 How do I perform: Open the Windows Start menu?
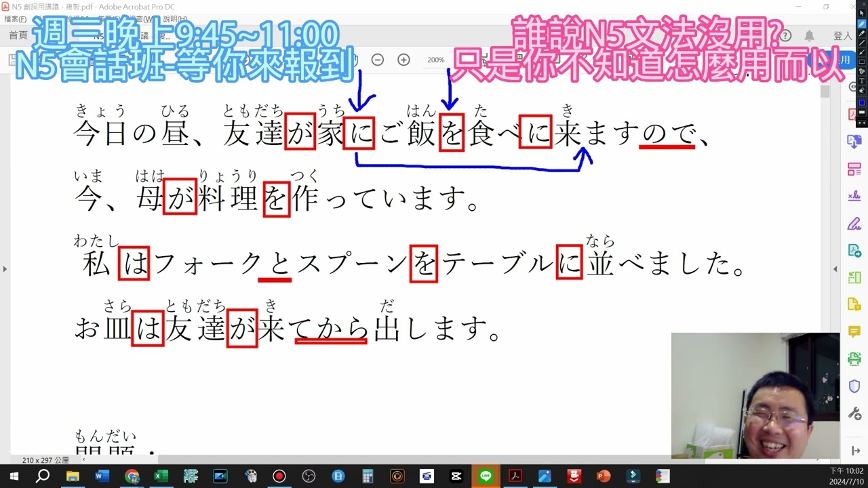(14, 476)
